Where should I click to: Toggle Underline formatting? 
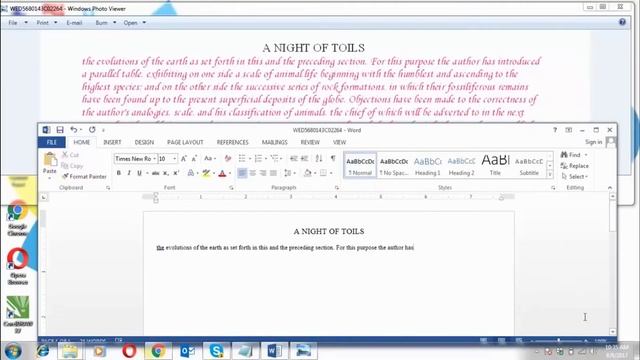point(139,173)
